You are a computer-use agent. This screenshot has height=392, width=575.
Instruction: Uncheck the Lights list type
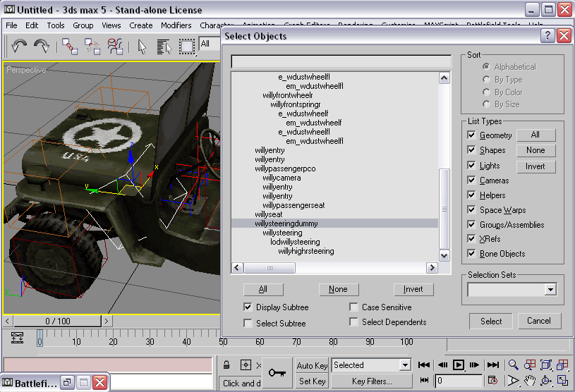[471, 165]
